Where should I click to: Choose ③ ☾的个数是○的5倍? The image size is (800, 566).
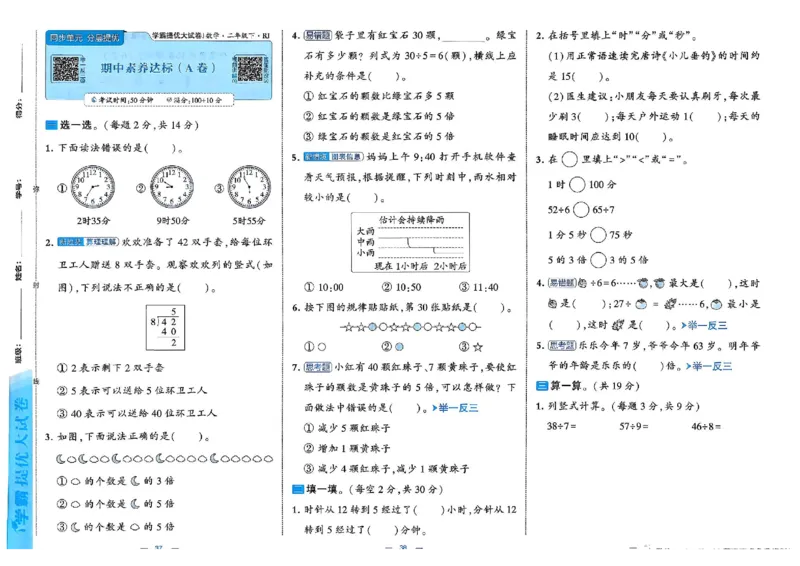point(115,527)
